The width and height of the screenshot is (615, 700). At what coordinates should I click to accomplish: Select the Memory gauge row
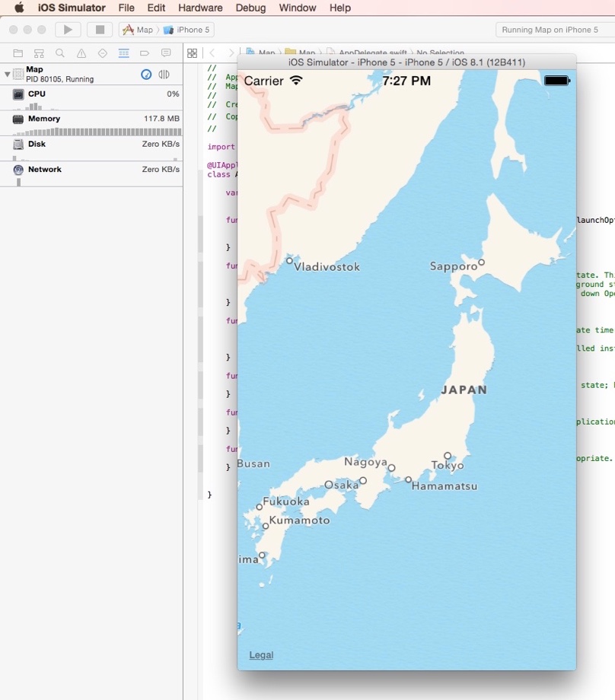[x=91, y=123]
